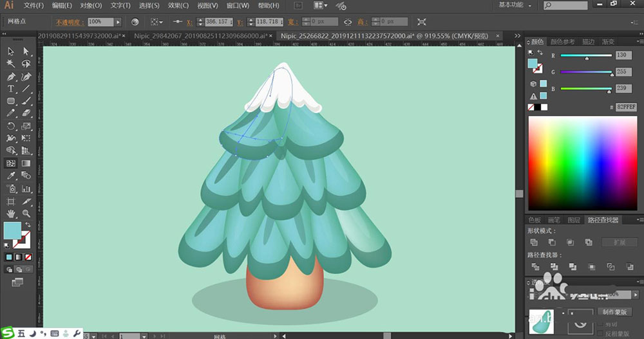This screenshot has width=644, height=339.
Task: Open opacity 100% dropdown arrow in control bar
Action: click(x=118, y=22)
